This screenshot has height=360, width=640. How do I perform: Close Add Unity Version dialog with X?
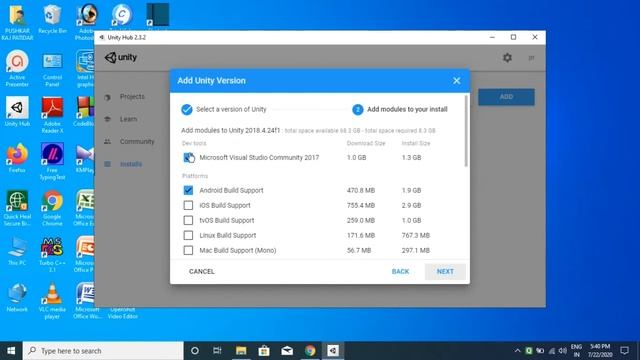tap(456, 81)
